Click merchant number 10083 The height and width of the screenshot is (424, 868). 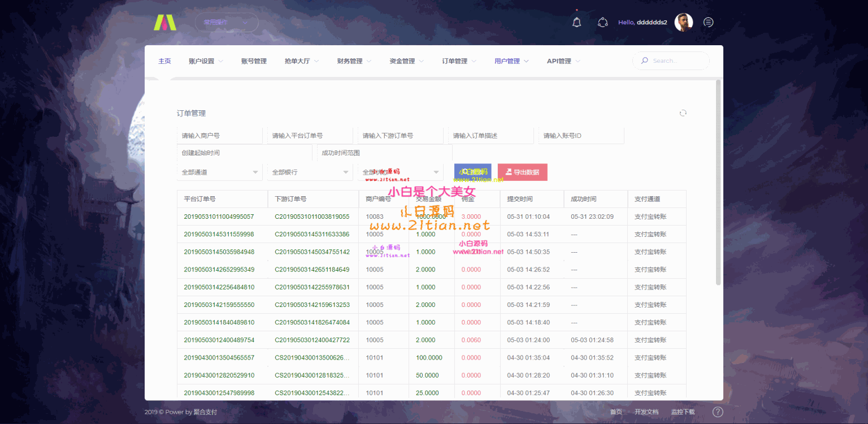pos(374,217)
